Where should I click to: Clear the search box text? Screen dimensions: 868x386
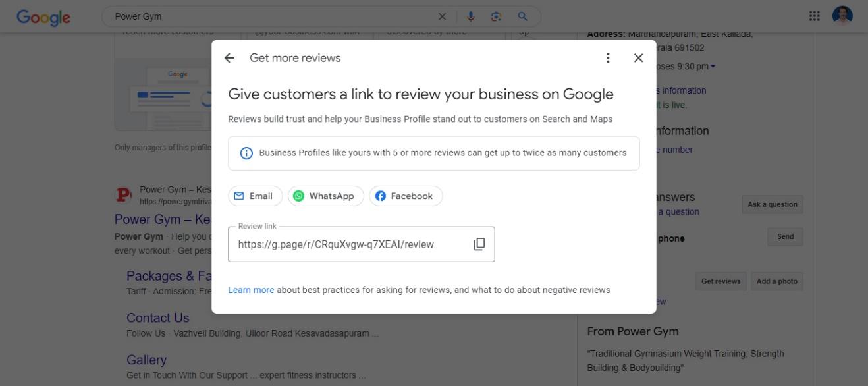pyautogui.click(x=442, y=16)
